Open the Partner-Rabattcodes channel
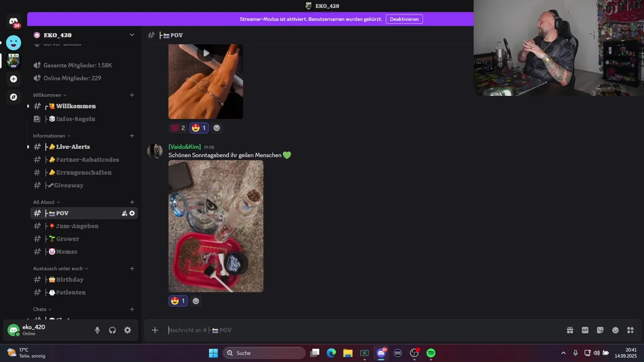Image resolution: width=644 pixels, height=362 pixels. tap(84, 160)
